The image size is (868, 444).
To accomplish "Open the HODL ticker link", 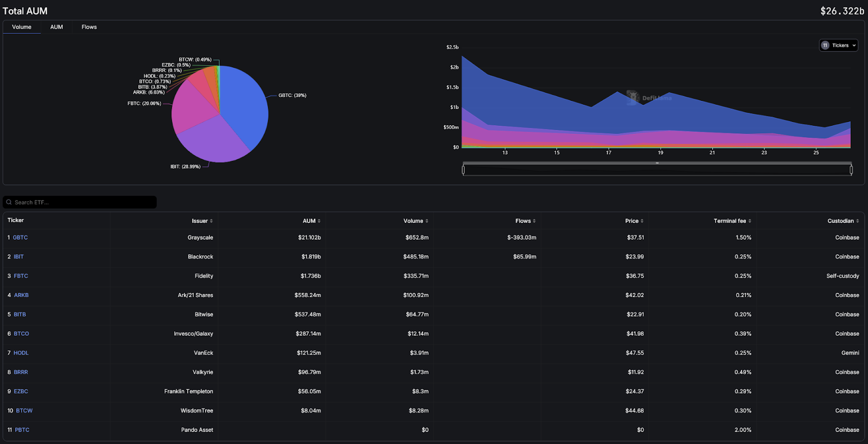I will (x=21, y=353).
